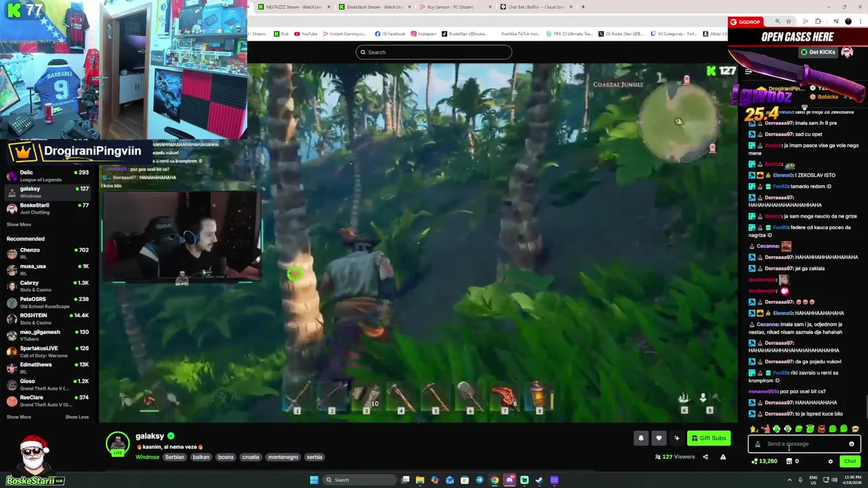
Task: Click the sparkle icon next to Gift Subs
Action: (676, 438)
